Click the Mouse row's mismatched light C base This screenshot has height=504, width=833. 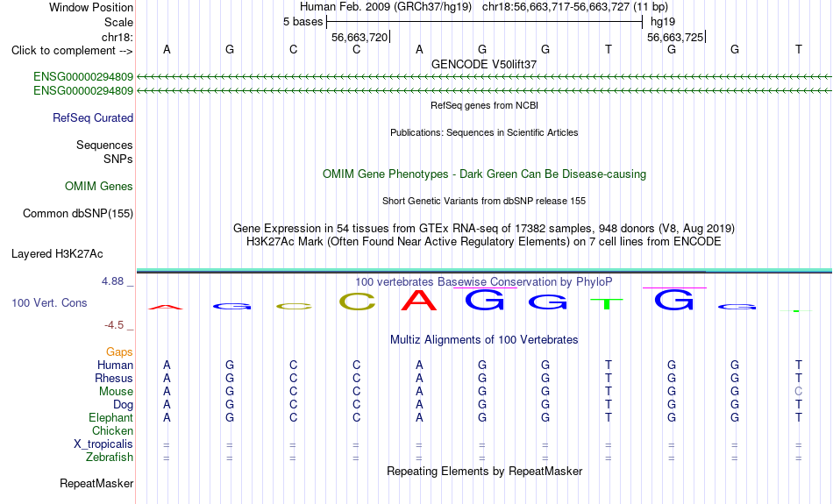(798, 392)
